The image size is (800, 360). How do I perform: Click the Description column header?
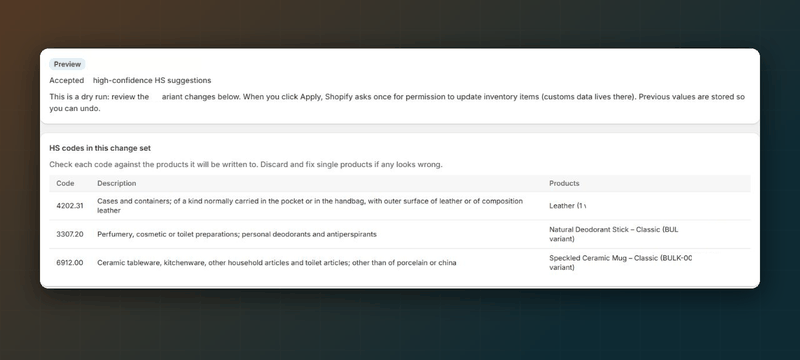tap(117, 184)
